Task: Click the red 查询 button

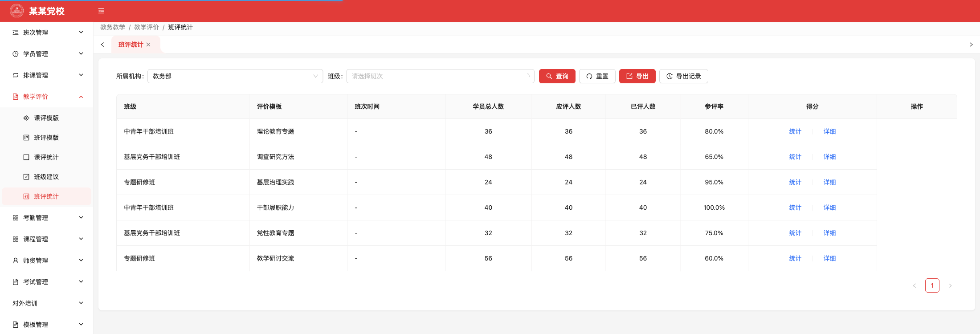Action: pos(557,76)
